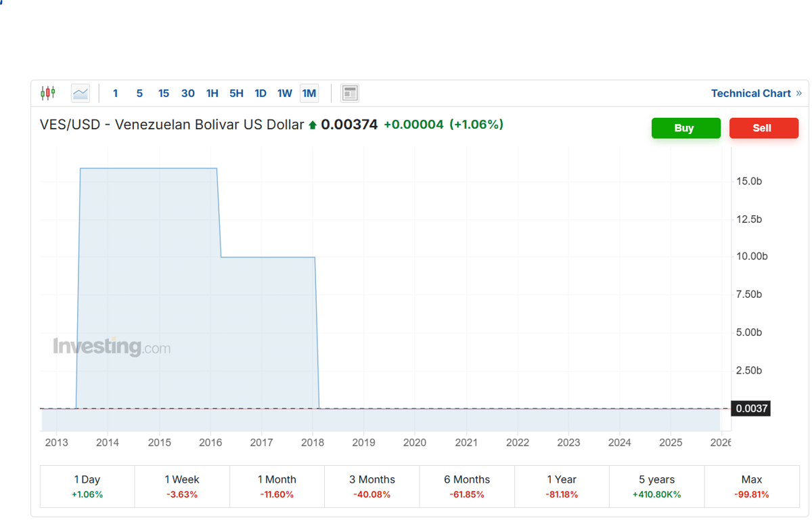Switch to the 1D interval
Viewport: 812px width, 520px height.
coord(261,93)
